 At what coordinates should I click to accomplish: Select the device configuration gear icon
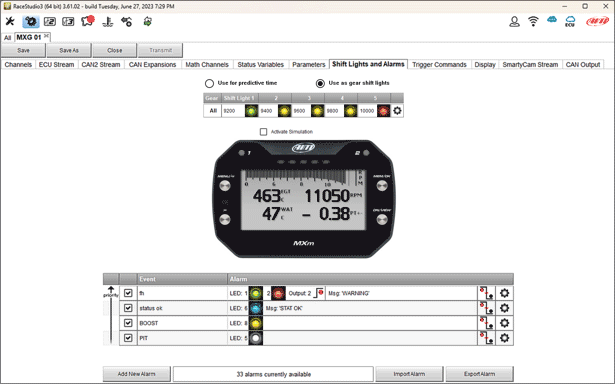click(x=31, y=22)
